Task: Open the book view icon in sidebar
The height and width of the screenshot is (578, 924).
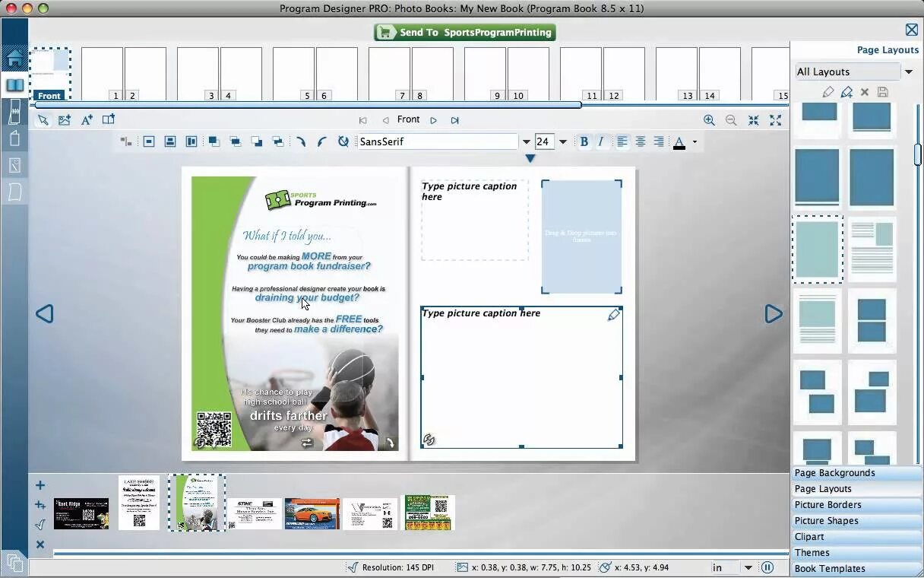Action: tap(15, 84)
